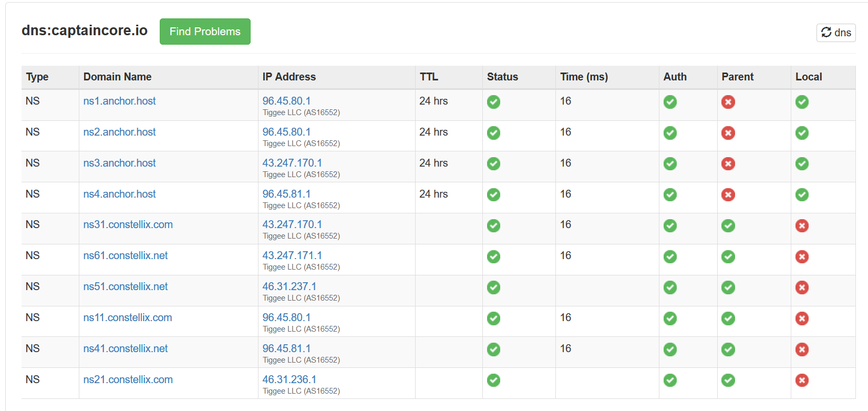
Task: Click green Parent check icon for ns21.constellix.com
Action: pos(728,381)
